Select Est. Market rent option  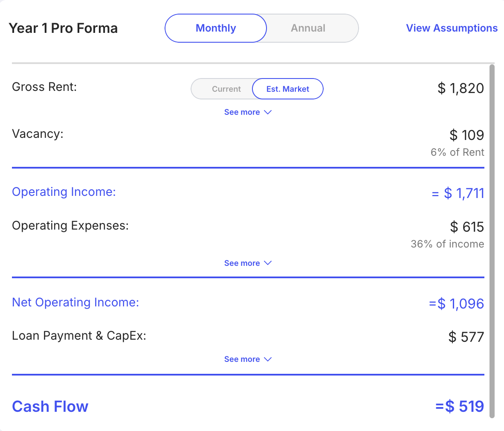point(288,89)
